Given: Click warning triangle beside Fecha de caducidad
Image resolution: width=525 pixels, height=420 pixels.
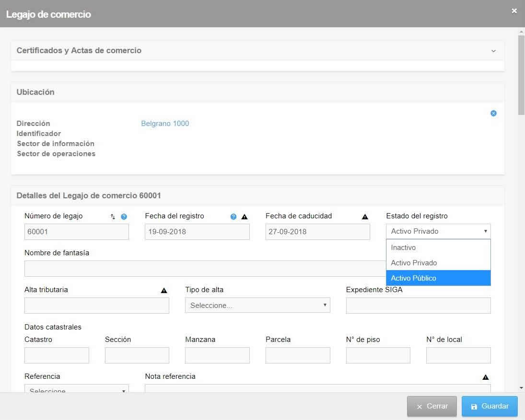Looking at the screenshot, I should click(x=365, y=216).
